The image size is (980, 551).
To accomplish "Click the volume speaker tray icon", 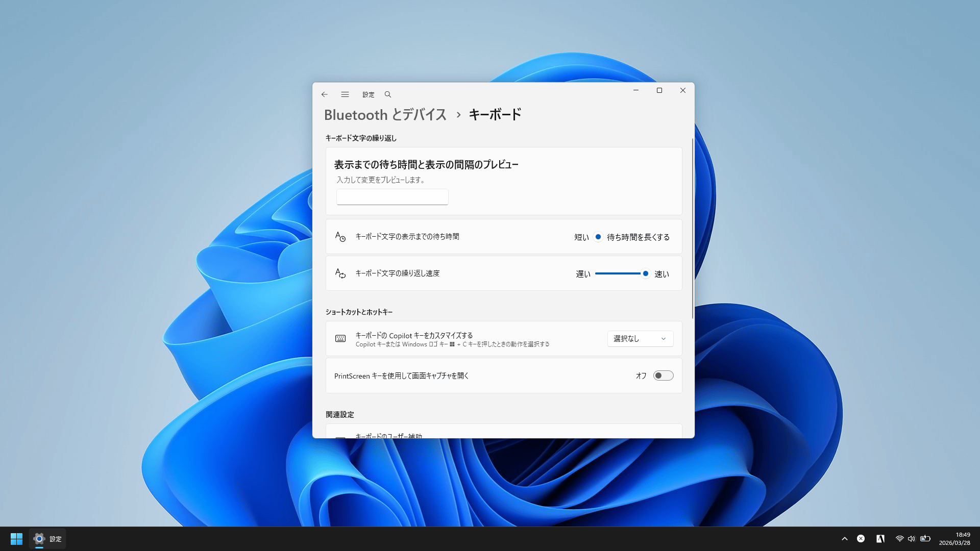I will [912, 539].
